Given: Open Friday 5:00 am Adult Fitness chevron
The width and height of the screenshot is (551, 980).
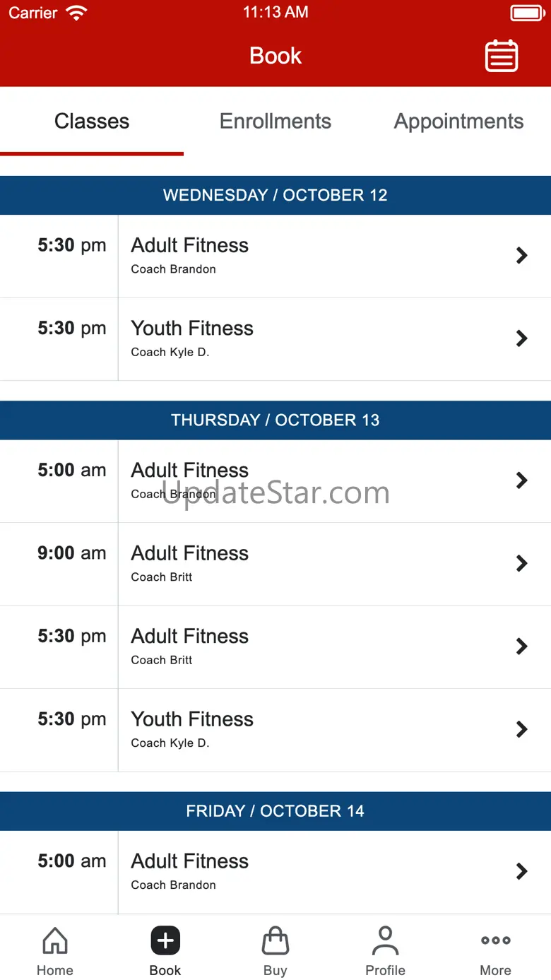Looking at the screenshot, I should coord(521,871).
